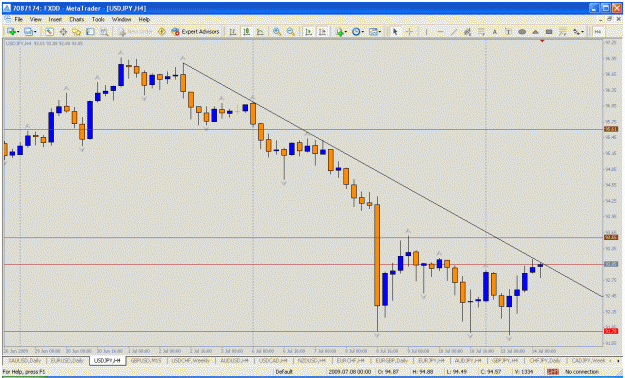Viewport: 625px width, 378px height.
Task: Click the New Chart toolbar icon
Action: (11, 32)
